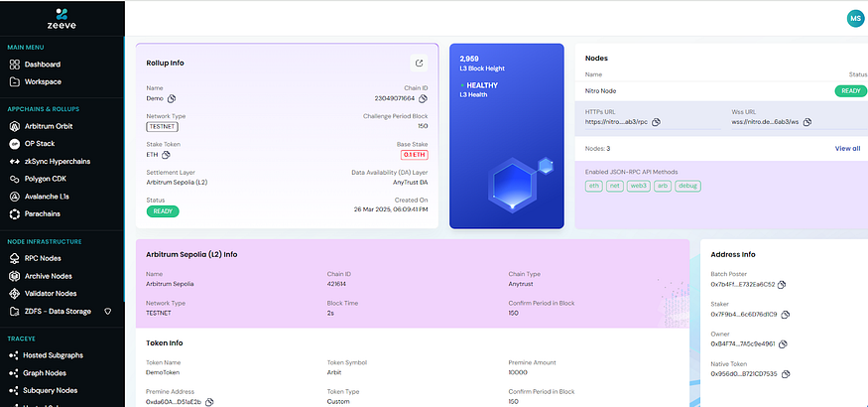
Task: Click View all nodes link
Action: click(x=847, y=148)
